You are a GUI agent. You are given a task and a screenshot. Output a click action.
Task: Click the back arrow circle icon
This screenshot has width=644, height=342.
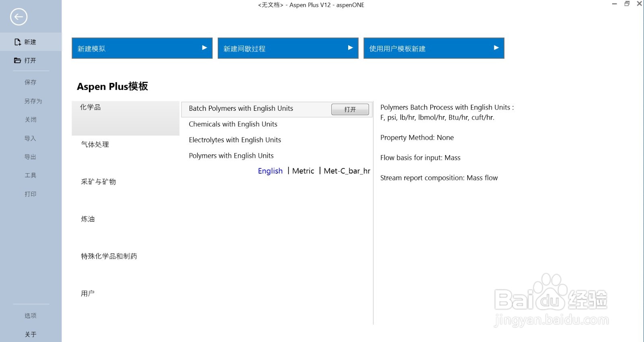[19, 17]
